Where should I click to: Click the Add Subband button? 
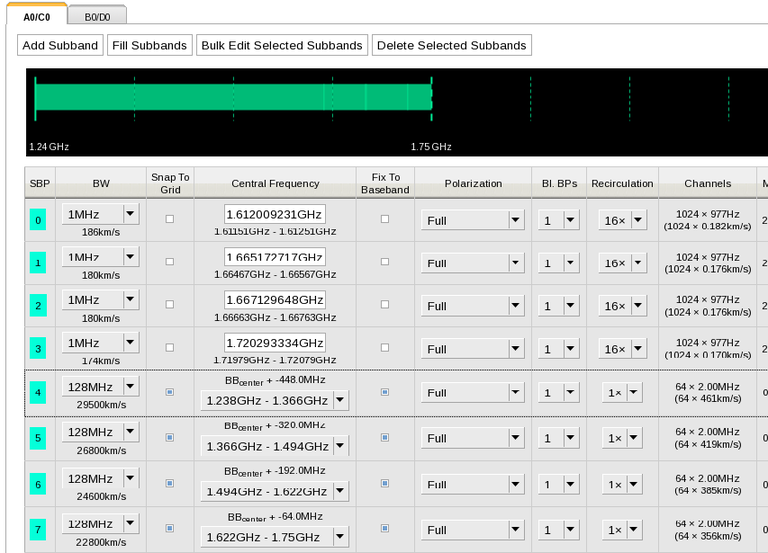(60, 45)
